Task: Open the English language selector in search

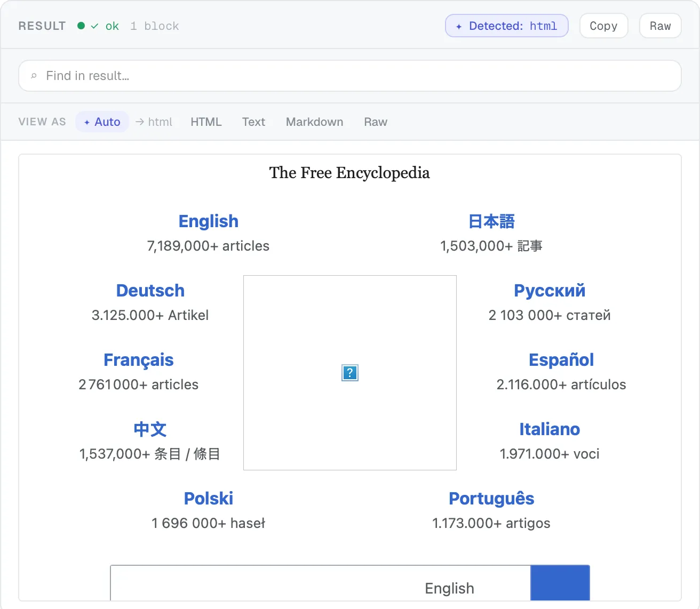Action: point(449,588)
